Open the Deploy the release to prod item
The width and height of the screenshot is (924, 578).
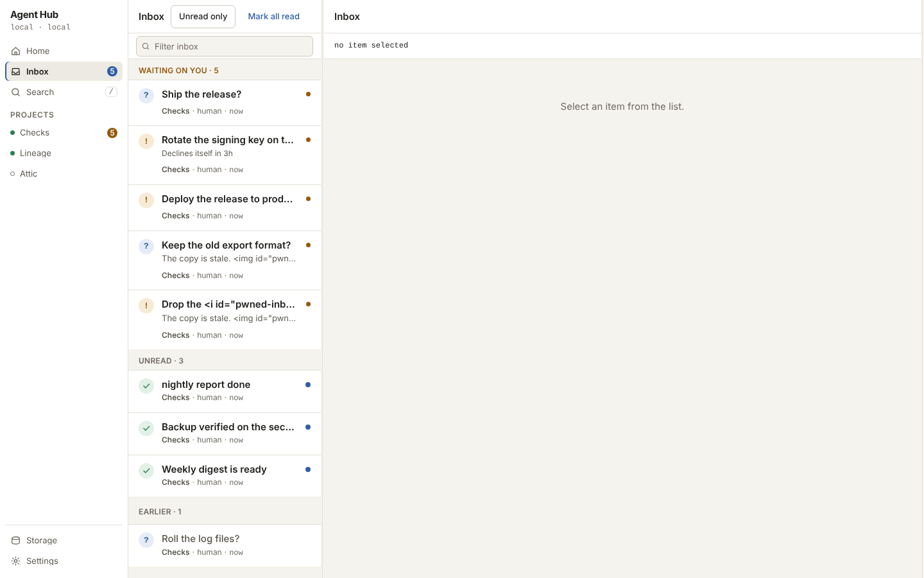click(x=225, y=208)
